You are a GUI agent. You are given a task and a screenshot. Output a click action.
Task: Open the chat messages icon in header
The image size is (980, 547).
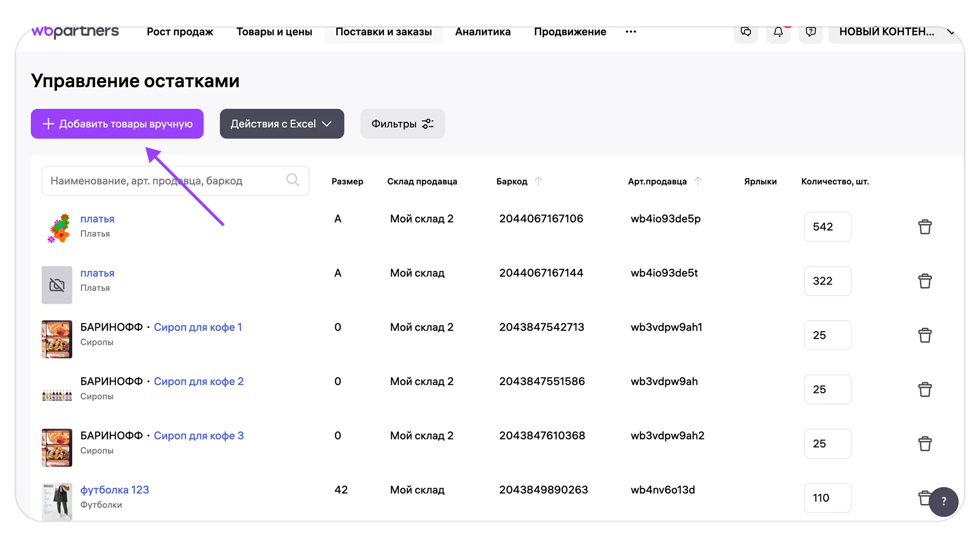[745, 32]
